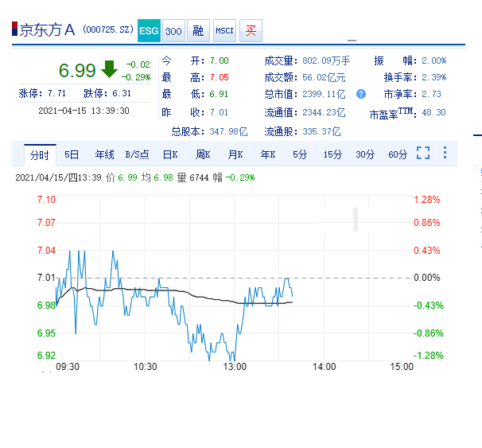
Task: Click the 13:00 time axis label
Action: click(x=235, y=367)
